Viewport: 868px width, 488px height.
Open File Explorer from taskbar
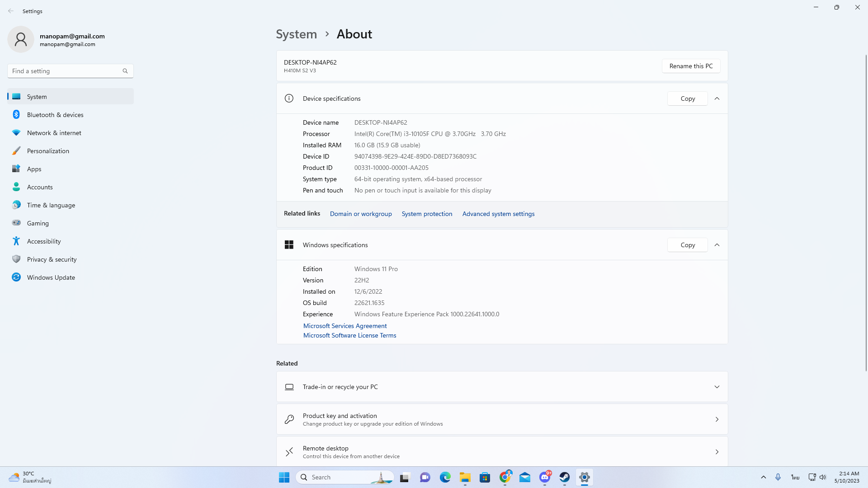pos(465,477)
